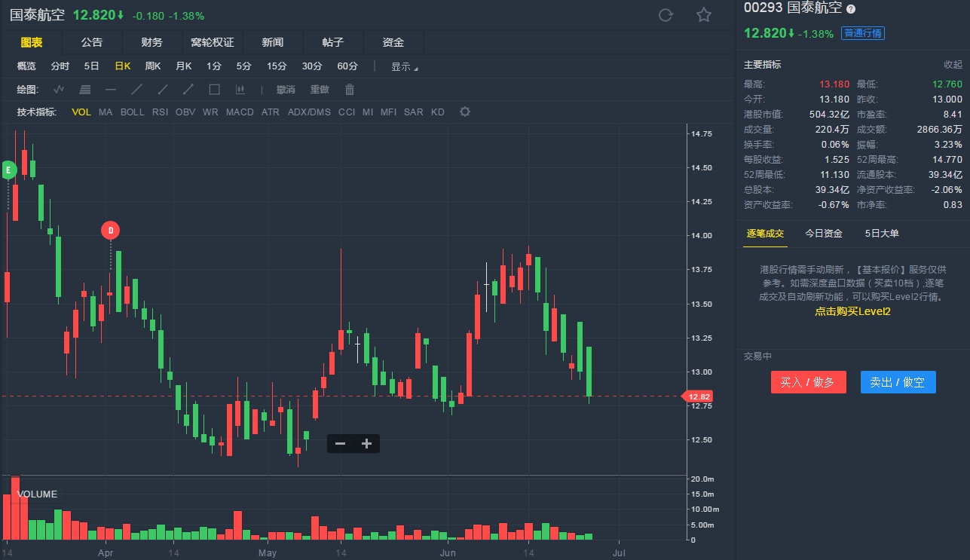970x560 pixels.
Task: Select the bar measurement drawing tool
Action: (240, 90)
